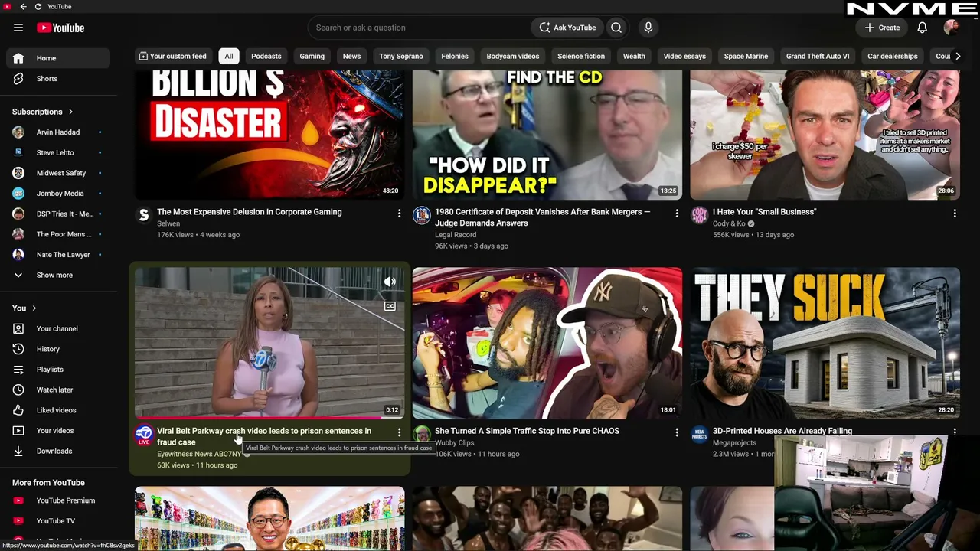Open options for 'The Most Expensive Delusion' video
The width and height of the screenshot is (980, 551).
click(399, 214)
